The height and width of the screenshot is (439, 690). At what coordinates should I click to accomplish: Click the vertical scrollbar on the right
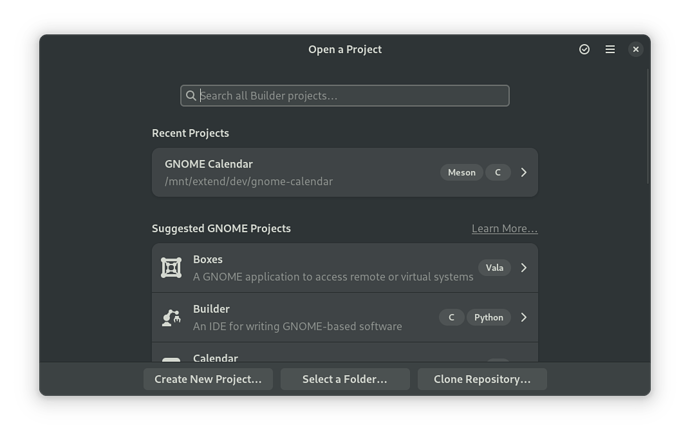[648, 127]
